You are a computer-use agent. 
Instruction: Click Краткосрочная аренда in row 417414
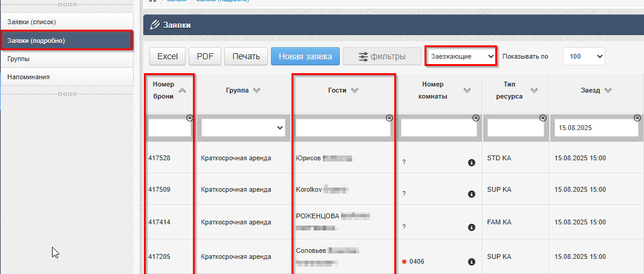236,222
